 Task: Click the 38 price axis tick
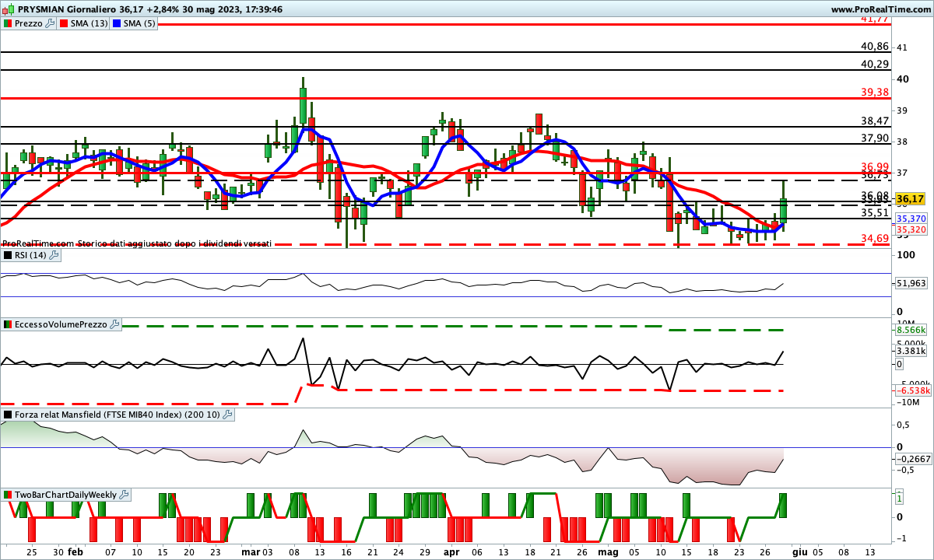pyautogui.click(x=902, y=142)
